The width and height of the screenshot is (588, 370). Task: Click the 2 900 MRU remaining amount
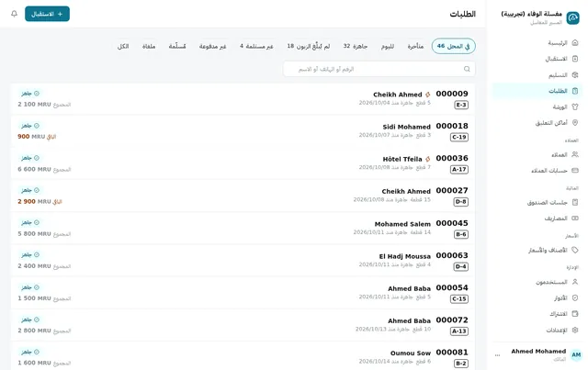34,201
